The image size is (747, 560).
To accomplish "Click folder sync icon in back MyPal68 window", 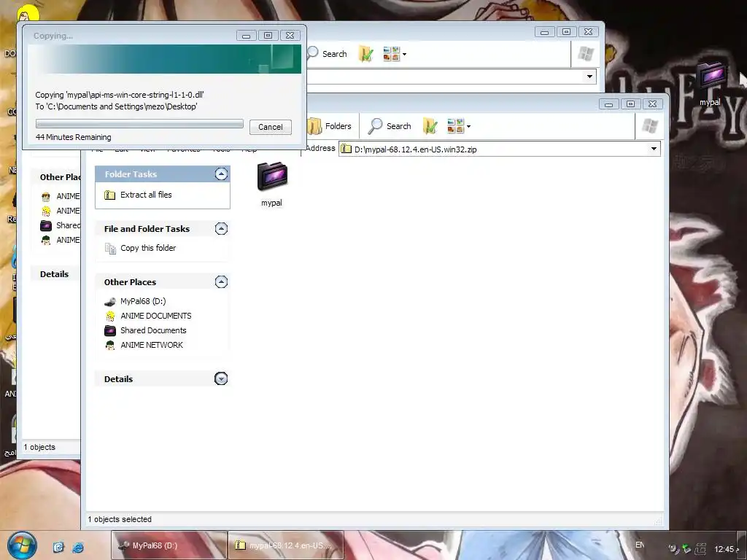I will pos(366,54).
